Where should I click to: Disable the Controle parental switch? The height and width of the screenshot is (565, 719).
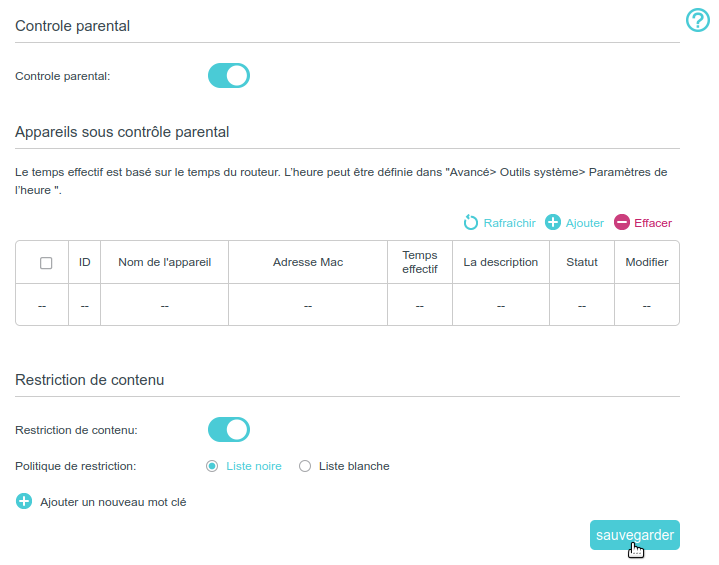(228, 76)
